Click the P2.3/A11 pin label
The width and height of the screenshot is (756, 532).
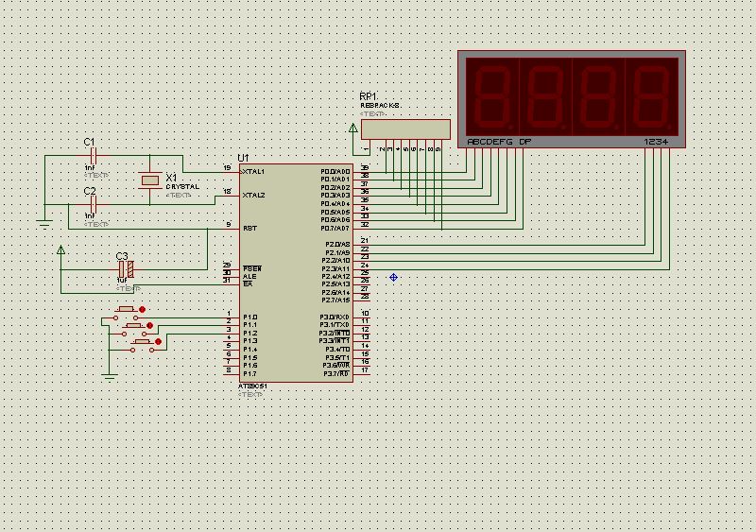[336, 268]
